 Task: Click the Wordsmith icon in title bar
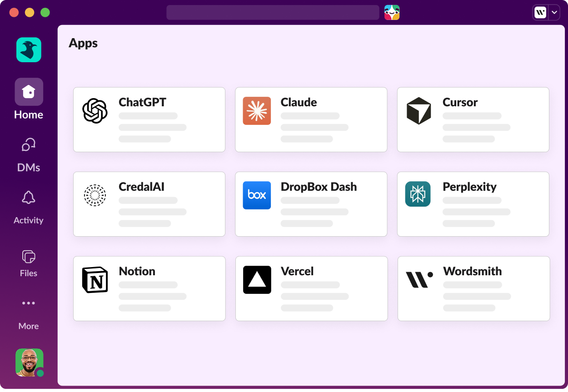coord(540,12)
